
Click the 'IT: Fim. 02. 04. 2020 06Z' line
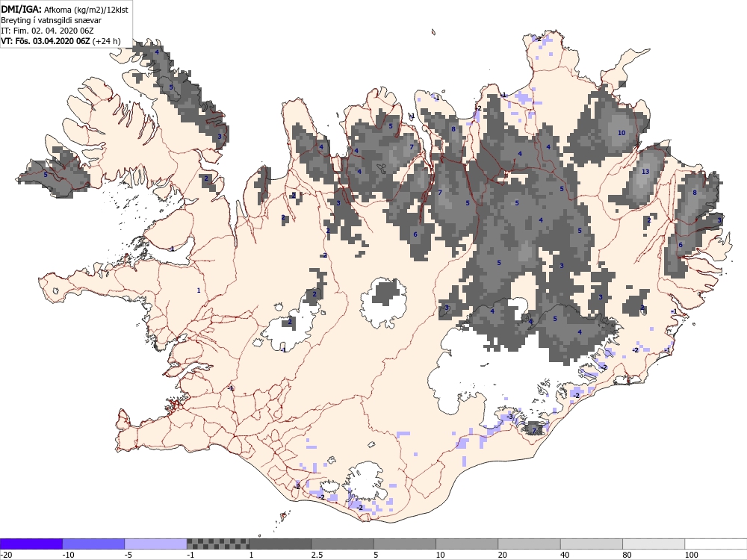47,31
